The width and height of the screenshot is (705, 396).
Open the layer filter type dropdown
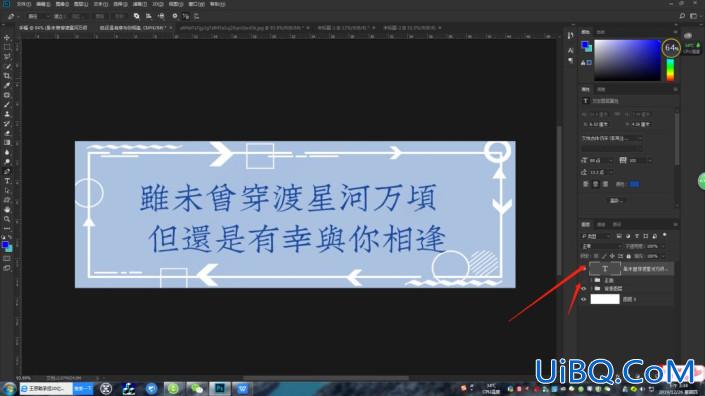tap(596, 236)
